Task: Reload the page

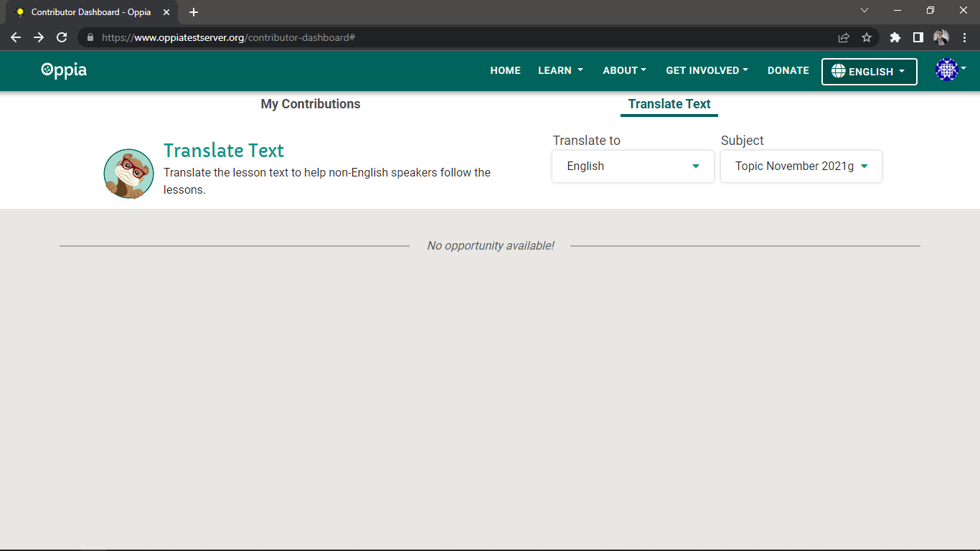Action: [x=62, y=37]
